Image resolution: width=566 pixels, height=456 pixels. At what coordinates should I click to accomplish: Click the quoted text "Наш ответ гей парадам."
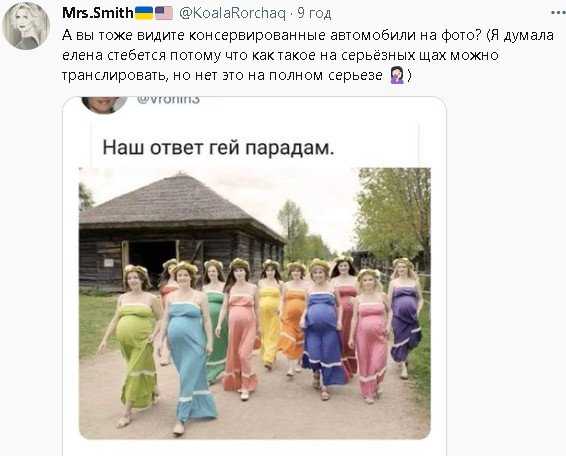pyautogui.click(x=218, y=148)
